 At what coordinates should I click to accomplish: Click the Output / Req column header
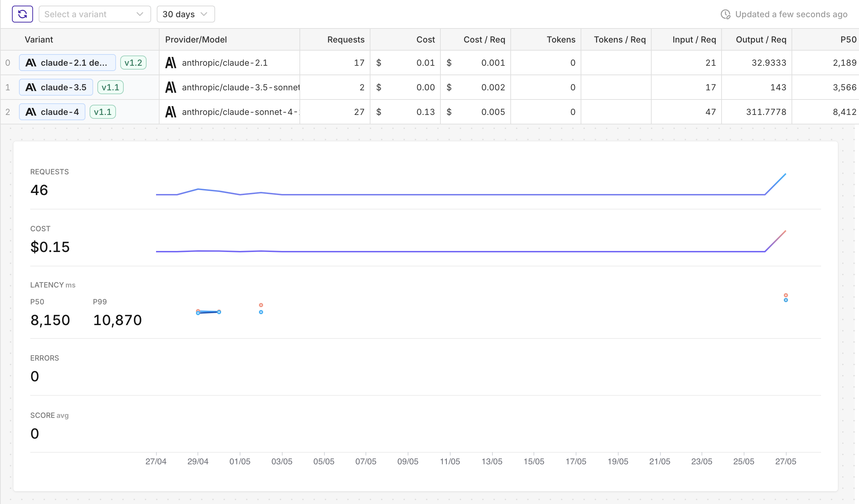[761, 39]
